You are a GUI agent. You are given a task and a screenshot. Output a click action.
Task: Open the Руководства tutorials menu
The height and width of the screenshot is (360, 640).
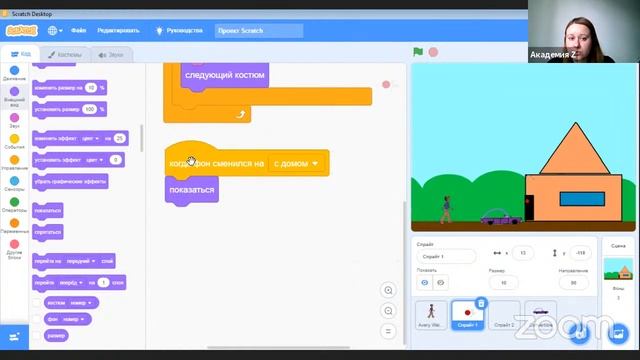click(179, 31)
